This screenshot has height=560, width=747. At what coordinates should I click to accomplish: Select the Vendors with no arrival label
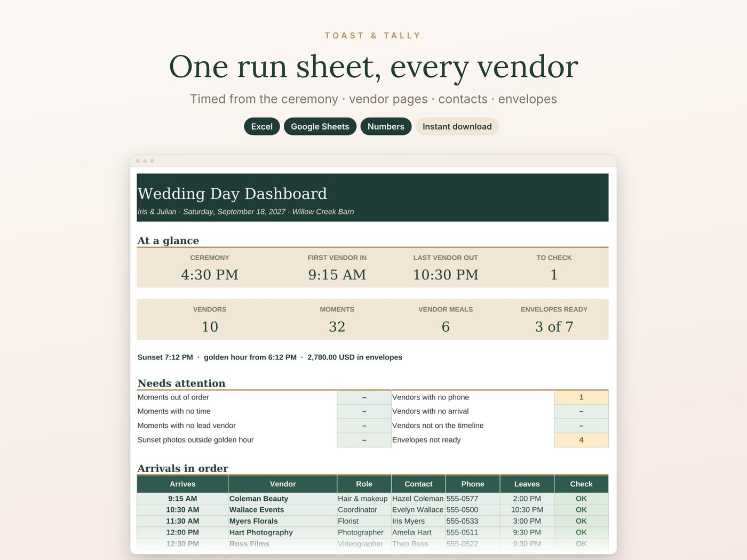click(x=431, y=411)
